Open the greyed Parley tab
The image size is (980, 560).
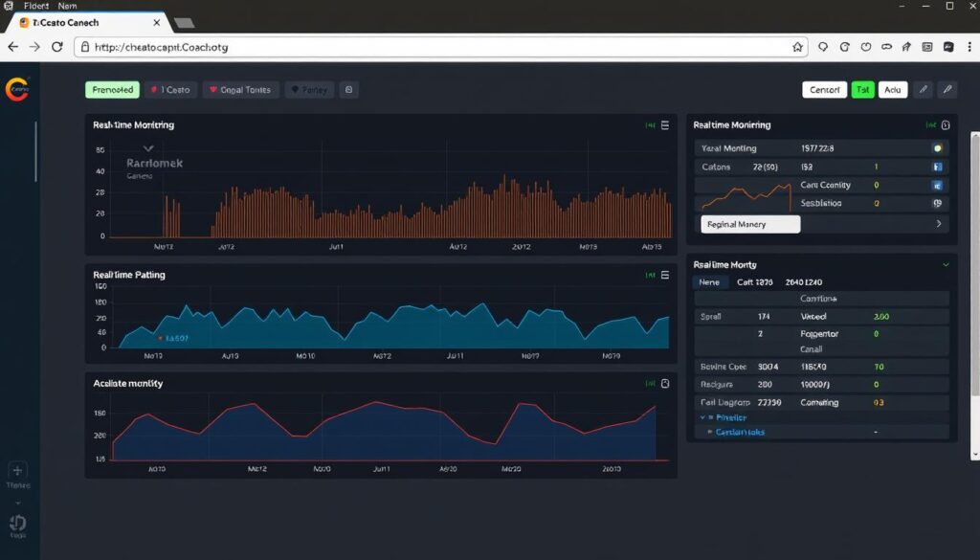[309, 89]
